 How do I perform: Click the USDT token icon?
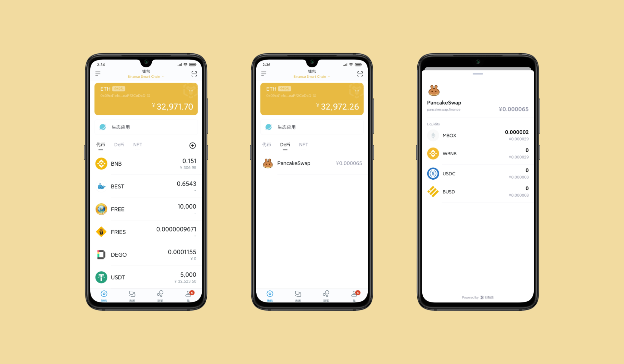(101, 277)
